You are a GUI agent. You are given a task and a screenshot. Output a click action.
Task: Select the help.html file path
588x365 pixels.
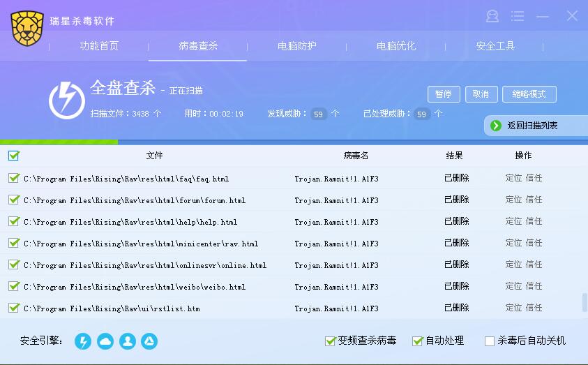(x=130, y=223)
